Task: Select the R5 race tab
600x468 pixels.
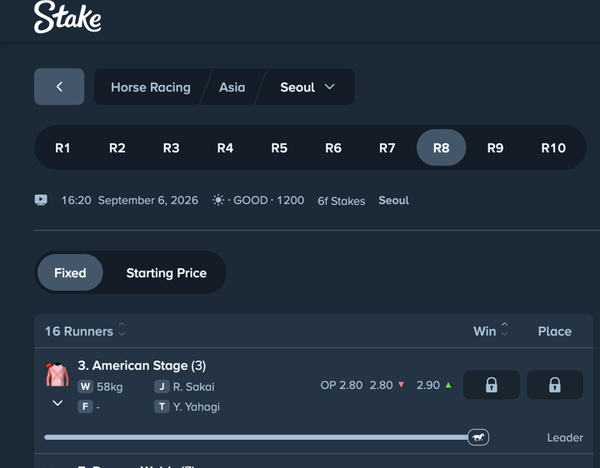Action: (279, 148)
